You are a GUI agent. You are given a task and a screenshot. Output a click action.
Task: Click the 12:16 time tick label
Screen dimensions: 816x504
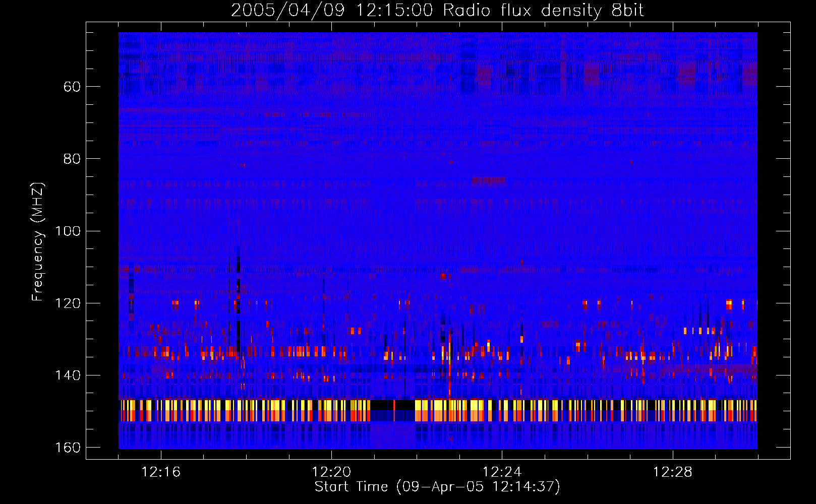point(161,472)
